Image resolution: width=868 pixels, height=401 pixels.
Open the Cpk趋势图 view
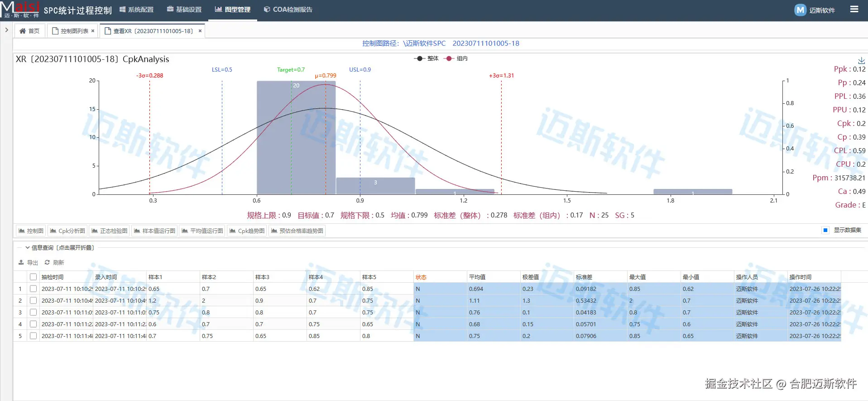(x=247, y=231)
